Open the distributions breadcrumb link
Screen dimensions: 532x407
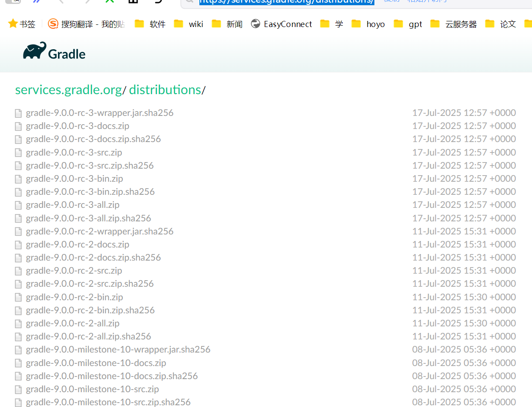tap(165, 90)
